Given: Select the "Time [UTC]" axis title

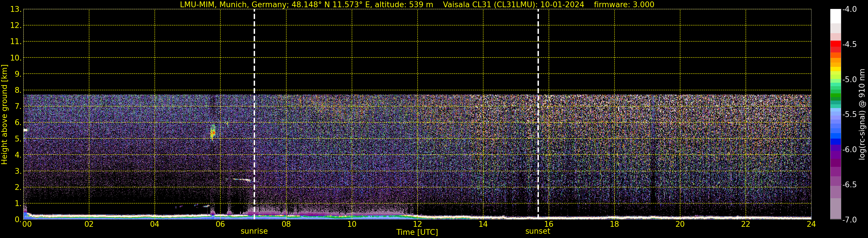Looking at the screenshot, I should click(417, 232).
